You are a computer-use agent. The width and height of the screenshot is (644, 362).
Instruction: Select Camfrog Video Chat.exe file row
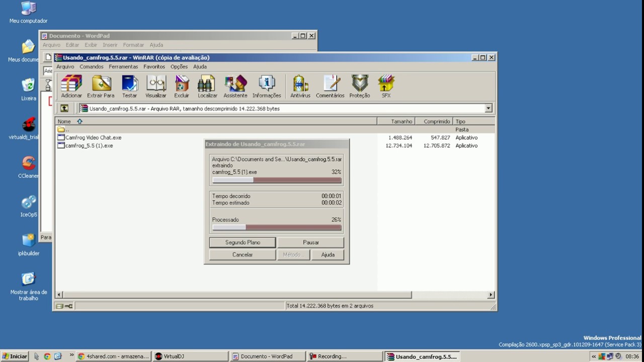pyautogui.click(x=275, y=137)
